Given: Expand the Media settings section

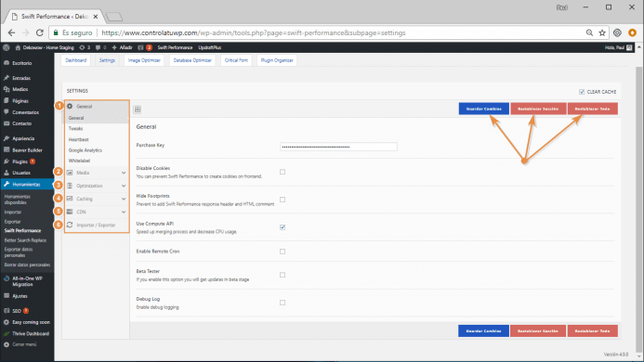Looking at the screenshot, I should pyautogui.click(x=97, y=173).
